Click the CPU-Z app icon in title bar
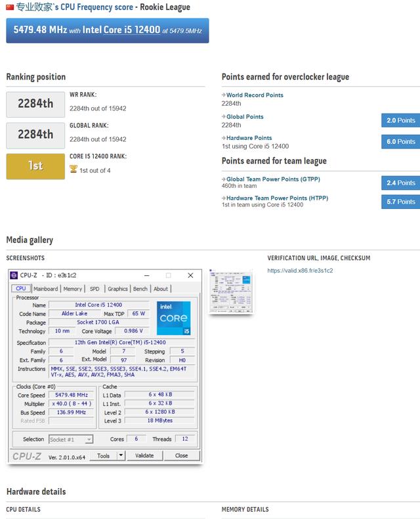This screenshot has width=420, height=519. click(x=14, y=275)
